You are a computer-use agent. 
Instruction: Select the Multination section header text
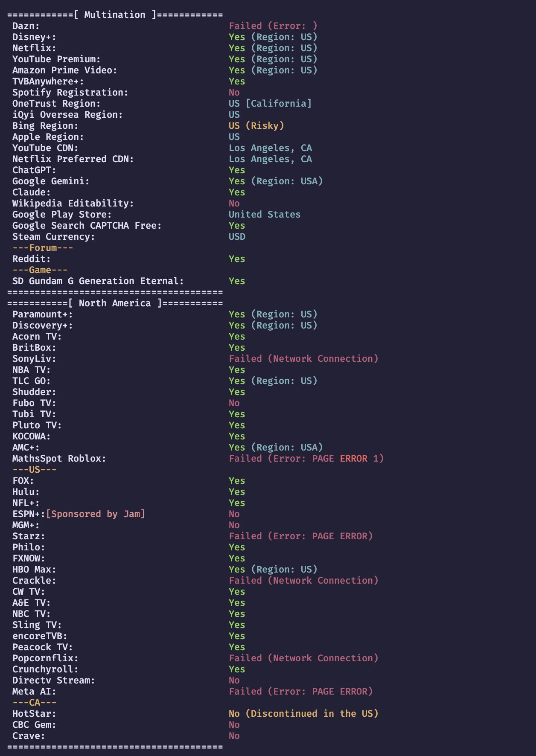[115, 15]
